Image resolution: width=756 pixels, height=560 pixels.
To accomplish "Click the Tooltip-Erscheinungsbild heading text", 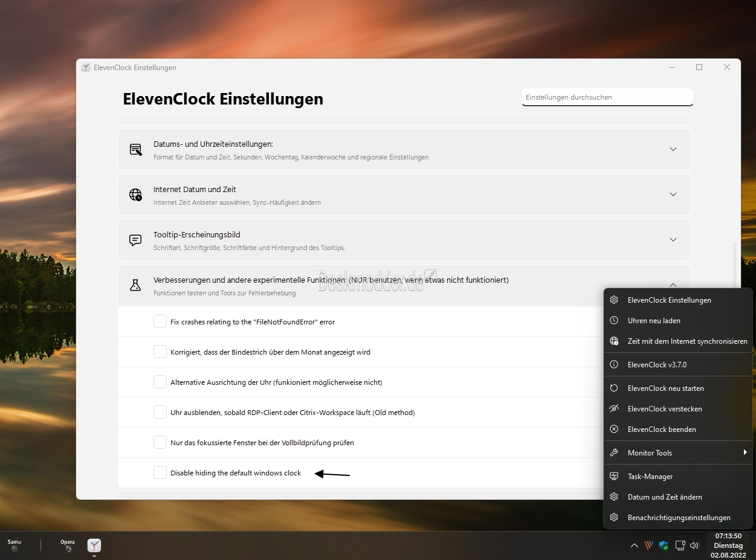I will point(197,234).
